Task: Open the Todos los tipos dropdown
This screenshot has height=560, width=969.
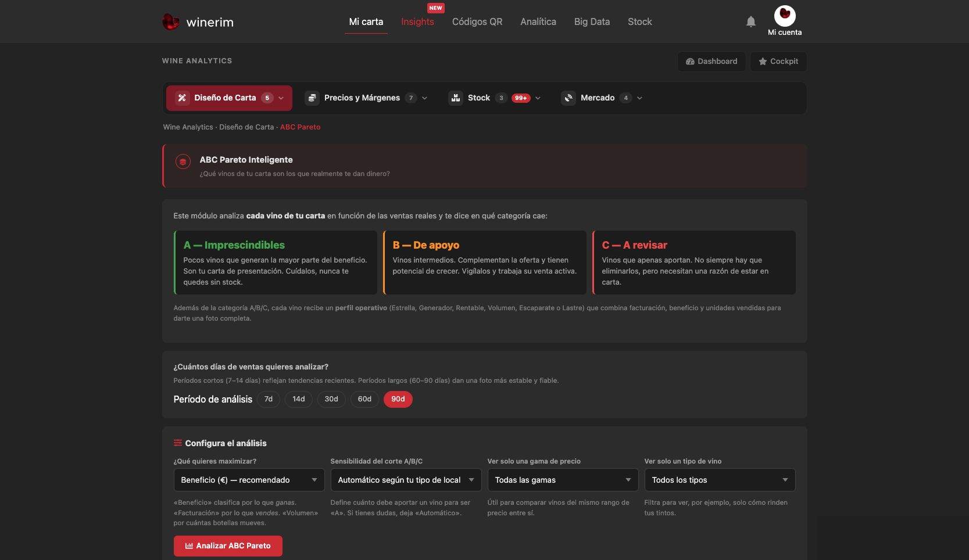Action: tap(720, 480)
